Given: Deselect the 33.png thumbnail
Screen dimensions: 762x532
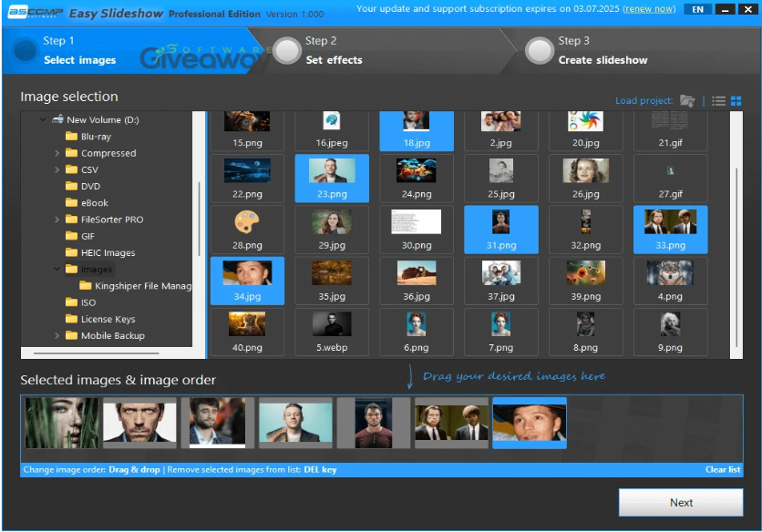Looking at the screenshot, I should point(670,230).
